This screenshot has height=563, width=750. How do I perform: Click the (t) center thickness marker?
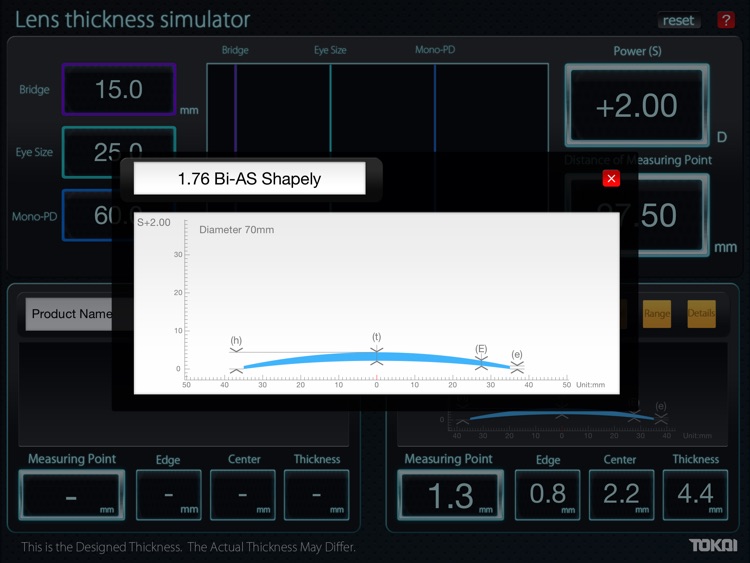pyautogui.click(x=376, y=337)
